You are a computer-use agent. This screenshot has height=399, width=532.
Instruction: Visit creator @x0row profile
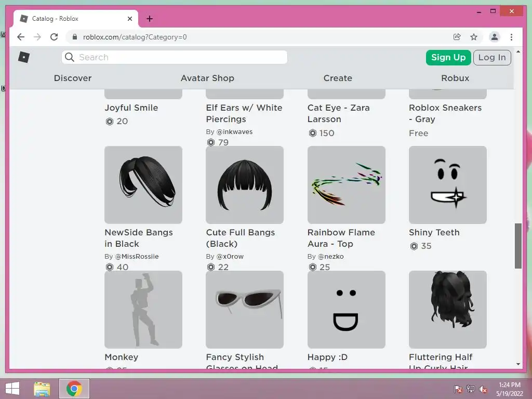tap(230, 257)
